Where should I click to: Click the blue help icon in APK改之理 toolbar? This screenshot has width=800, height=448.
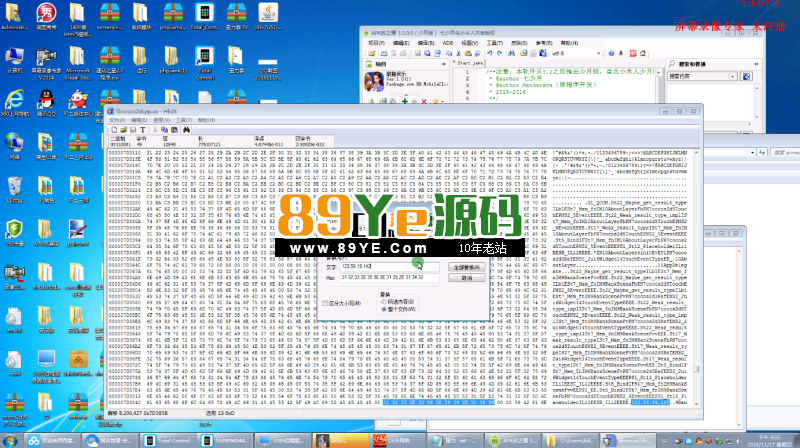click(611, 54)
